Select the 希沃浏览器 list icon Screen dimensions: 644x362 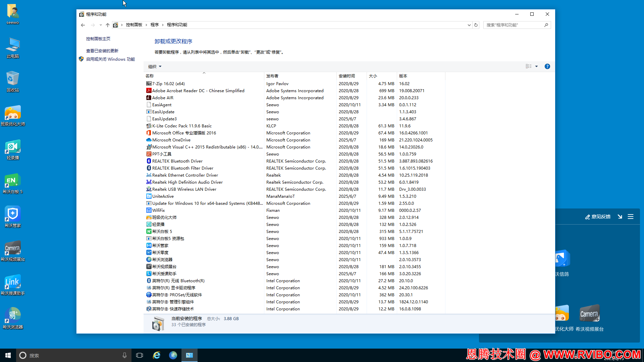(149, 260)
